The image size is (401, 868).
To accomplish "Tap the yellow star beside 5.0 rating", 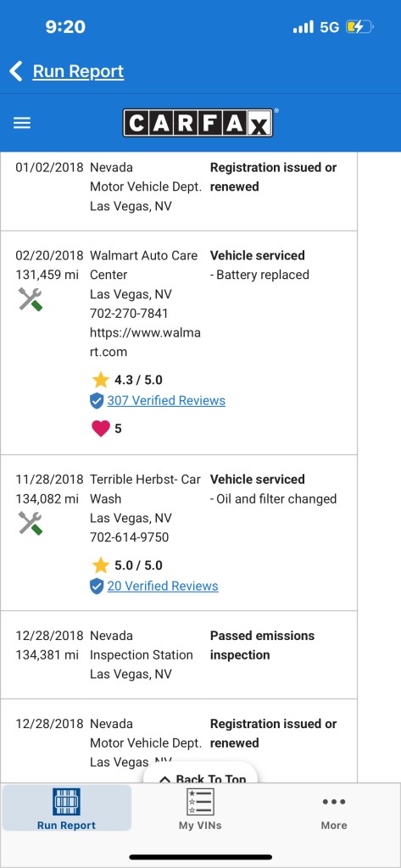I will click(x=101, y=565).
